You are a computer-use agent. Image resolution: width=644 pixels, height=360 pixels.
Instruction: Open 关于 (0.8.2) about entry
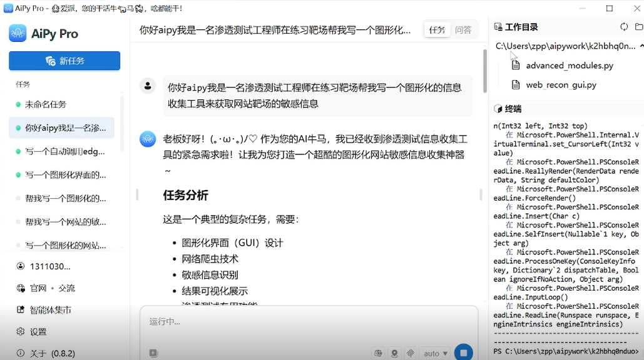point(52,353)
